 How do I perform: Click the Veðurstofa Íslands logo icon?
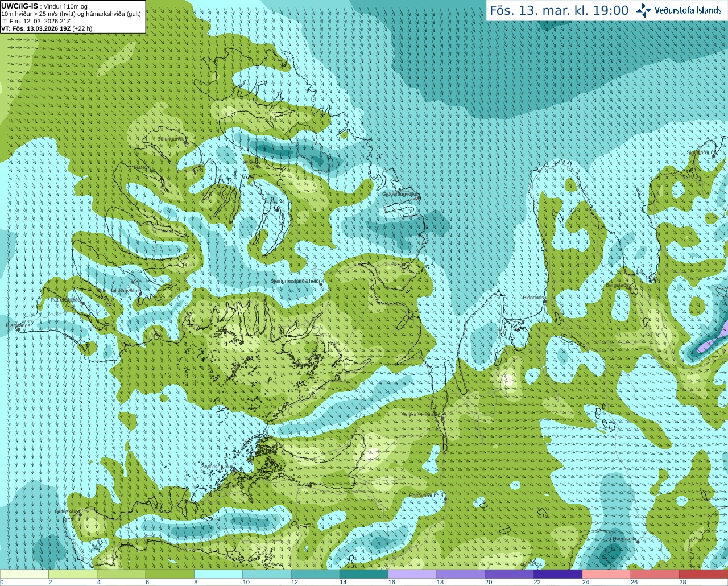(x=643, y=10)
